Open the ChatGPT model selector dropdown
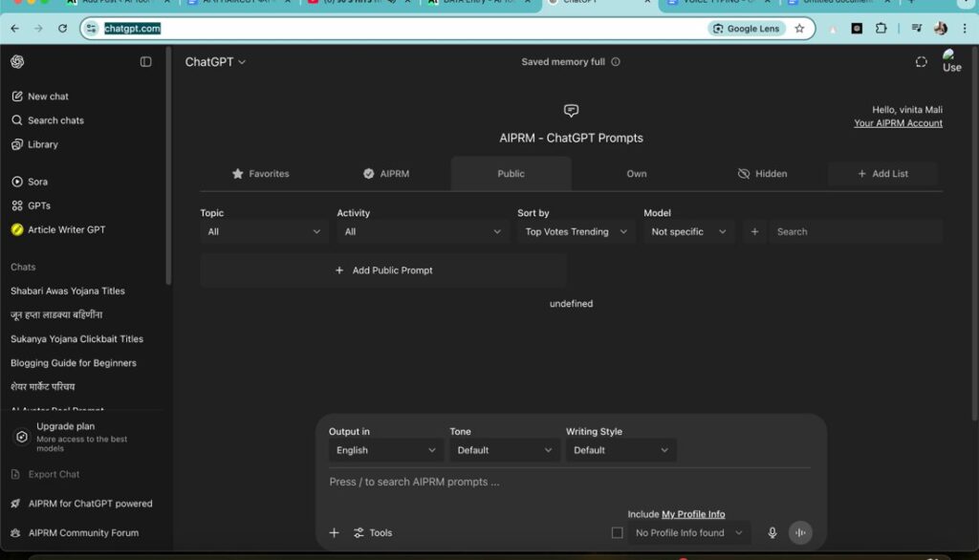 [215, 62]
